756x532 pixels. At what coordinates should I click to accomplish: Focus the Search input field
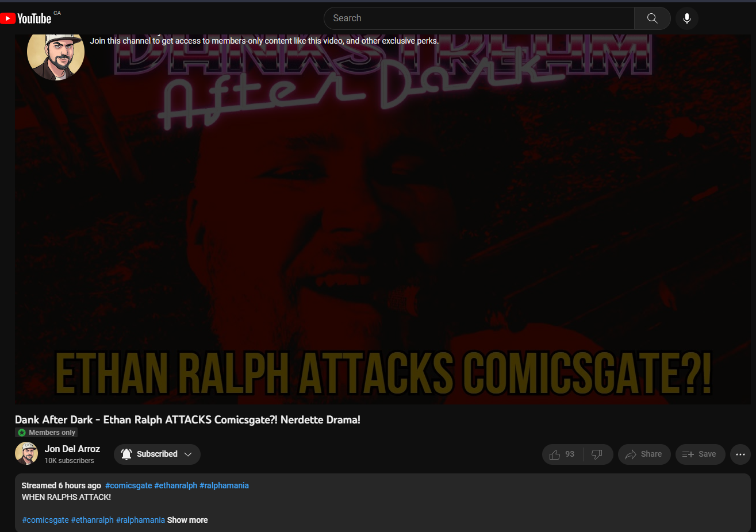pyautogui.click(x=479, y=18)
